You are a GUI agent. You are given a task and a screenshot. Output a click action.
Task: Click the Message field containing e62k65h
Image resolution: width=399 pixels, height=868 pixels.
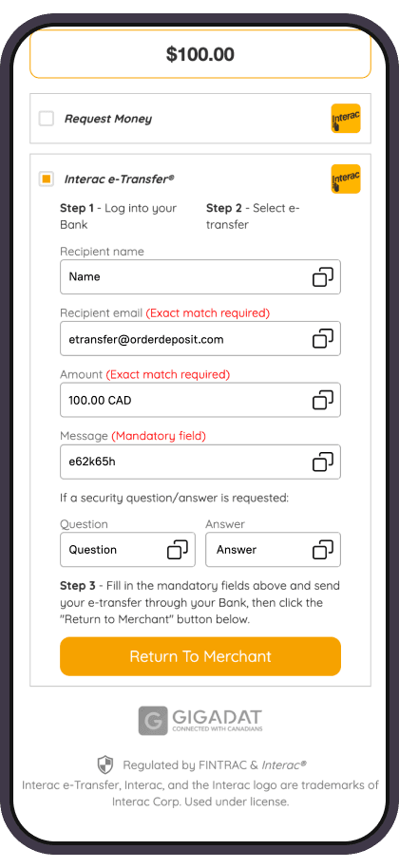(x=200, y=462)
